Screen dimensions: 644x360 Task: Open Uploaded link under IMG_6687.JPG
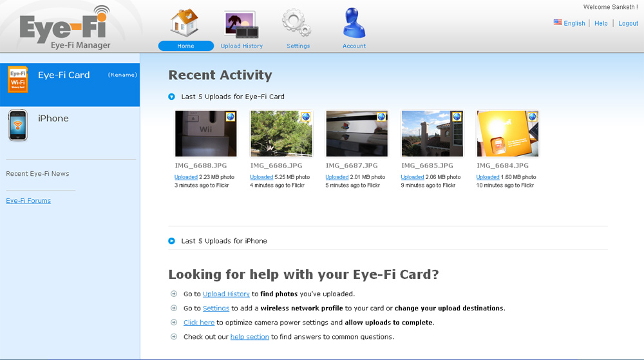tap(337, 177)
